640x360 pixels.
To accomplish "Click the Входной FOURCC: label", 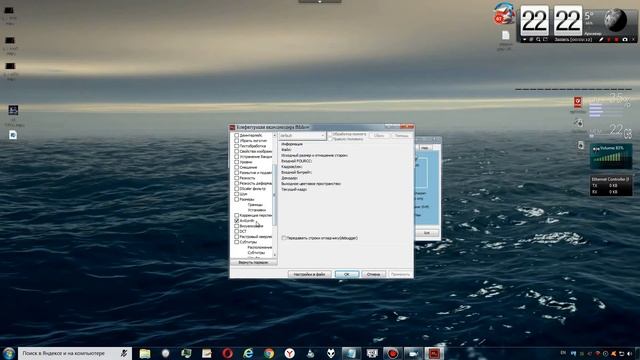I will (296, 161).
